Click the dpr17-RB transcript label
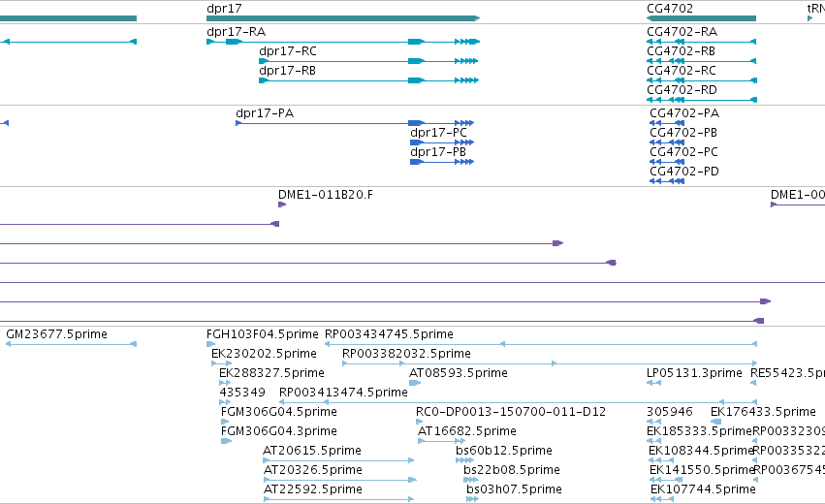Image resolution: width=825 pixels, height=504 pixels. pos(287,71)
